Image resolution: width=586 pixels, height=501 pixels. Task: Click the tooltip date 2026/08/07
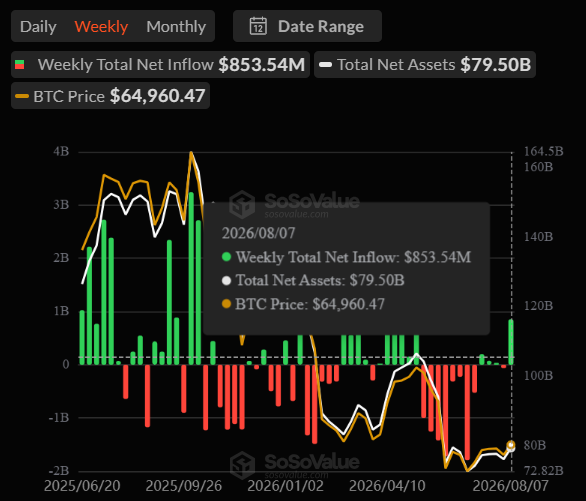259,233
